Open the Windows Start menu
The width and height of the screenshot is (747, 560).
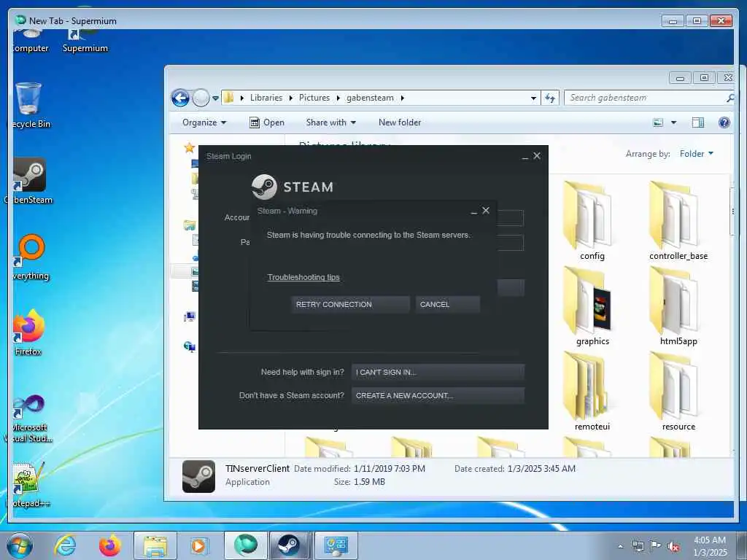tap(20, 545)
